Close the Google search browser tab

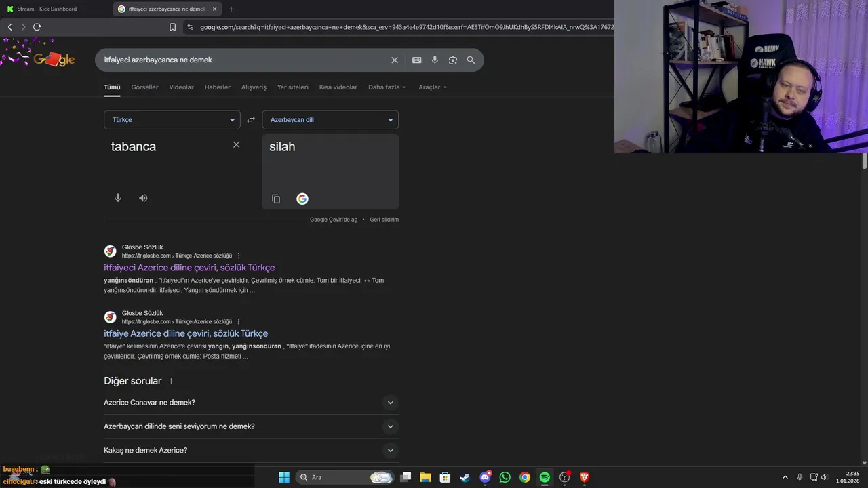click(x=215, y=9)
